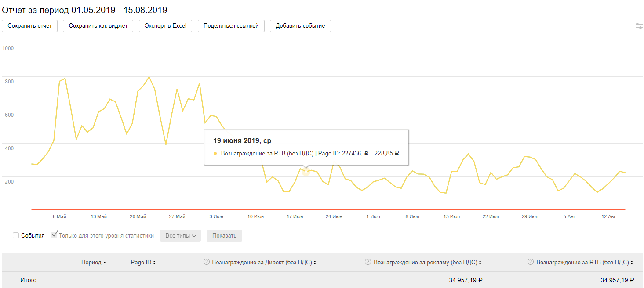Click help icon beside Вознаграждение за RTB
This screenshot has height=288, width=644.
531,262
